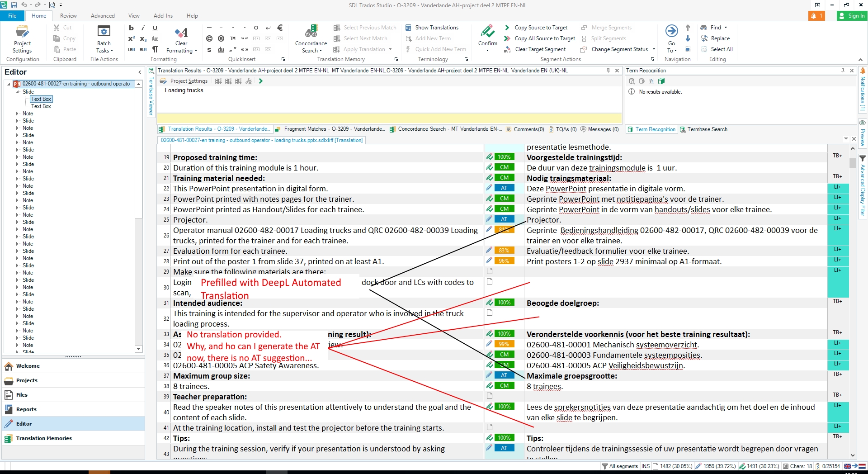Toggle superscript formatting
Image resolution: width=868 pixels, height=474 pixels.
click(131, 38)
